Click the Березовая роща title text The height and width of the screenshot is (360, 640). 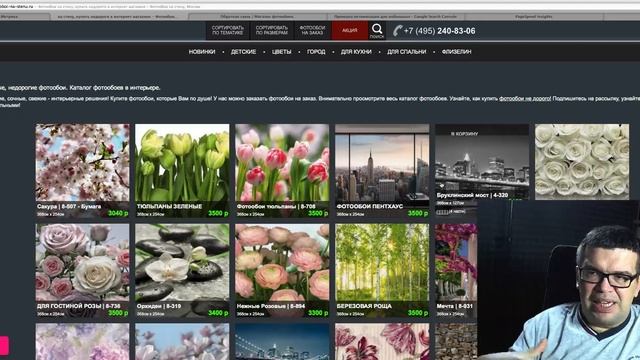[x=364, y=306]
